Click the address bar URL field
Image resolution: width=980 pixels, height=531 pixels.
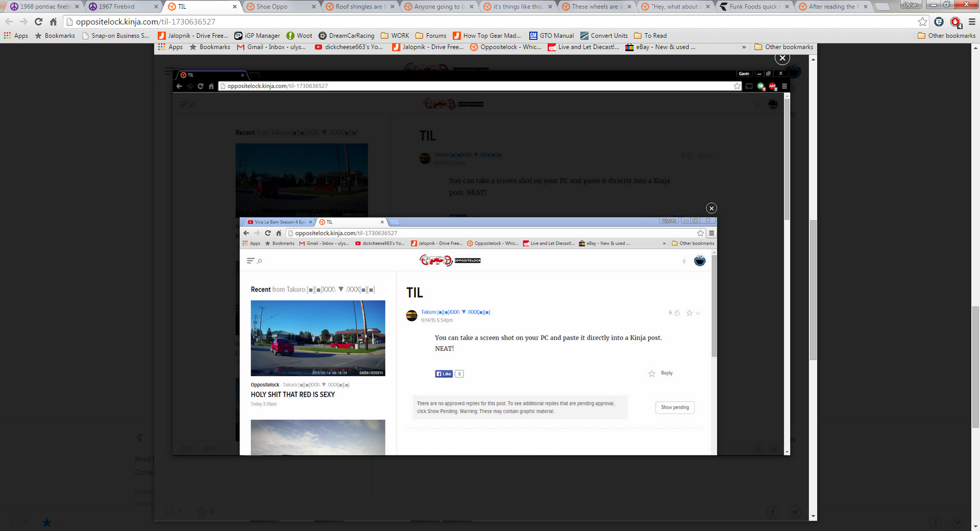point(490,21)
